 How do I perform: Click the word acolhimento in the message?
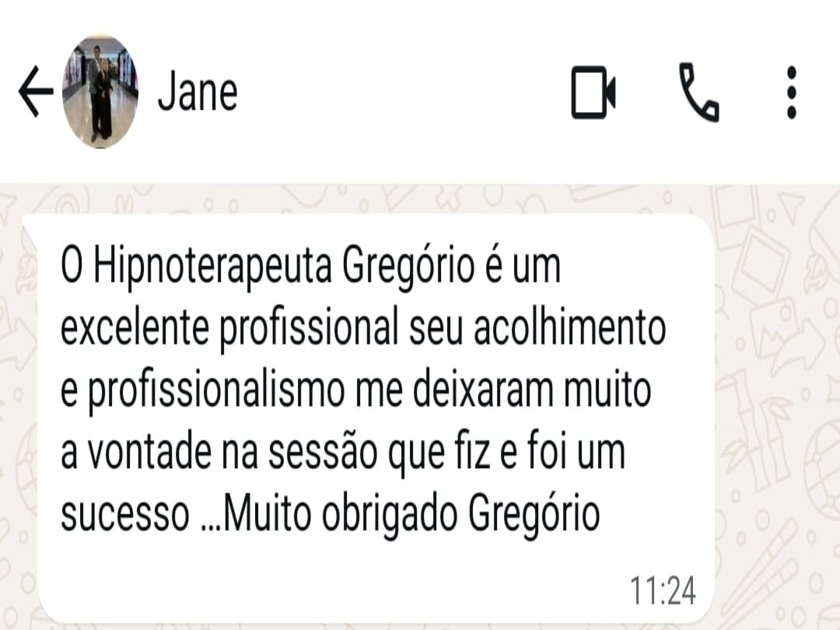[x=570, y=327]
